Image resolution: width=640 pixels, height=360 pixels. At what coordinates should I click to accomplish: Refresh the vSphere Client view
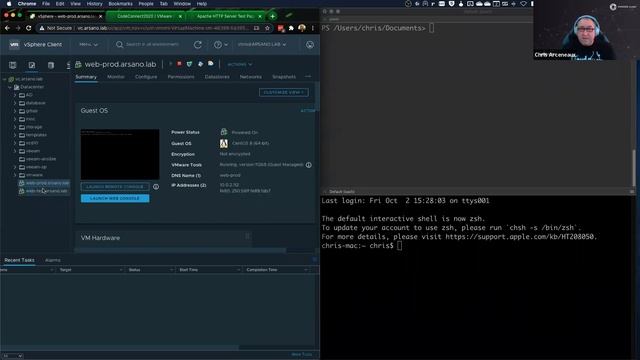tap(198, 44)
